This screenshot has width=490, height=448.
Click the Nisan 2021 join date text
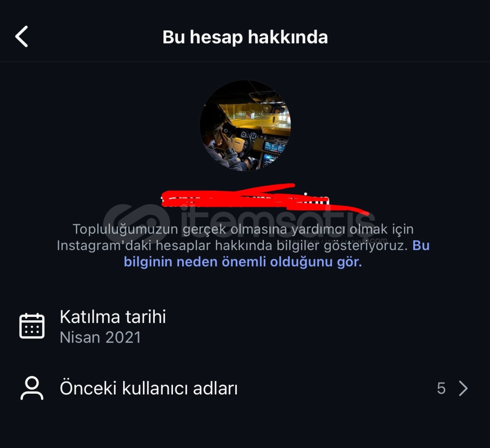click(100, 337)
